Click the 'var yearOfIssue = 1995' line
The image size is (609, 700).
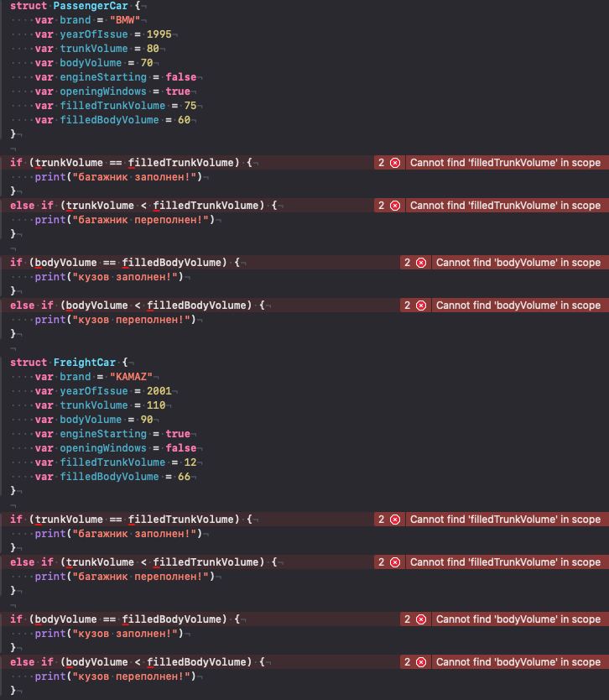point(103,34)
